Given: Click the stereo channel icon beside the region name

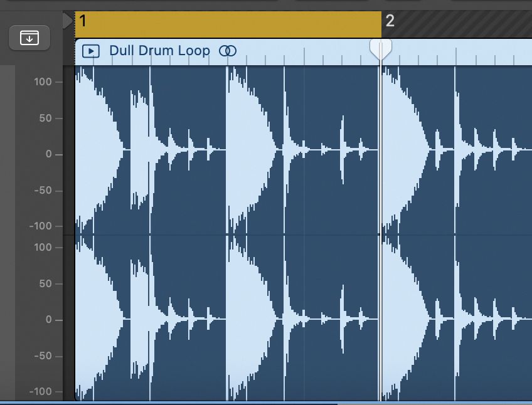Looking at the screenshot, I should (229, 51).
